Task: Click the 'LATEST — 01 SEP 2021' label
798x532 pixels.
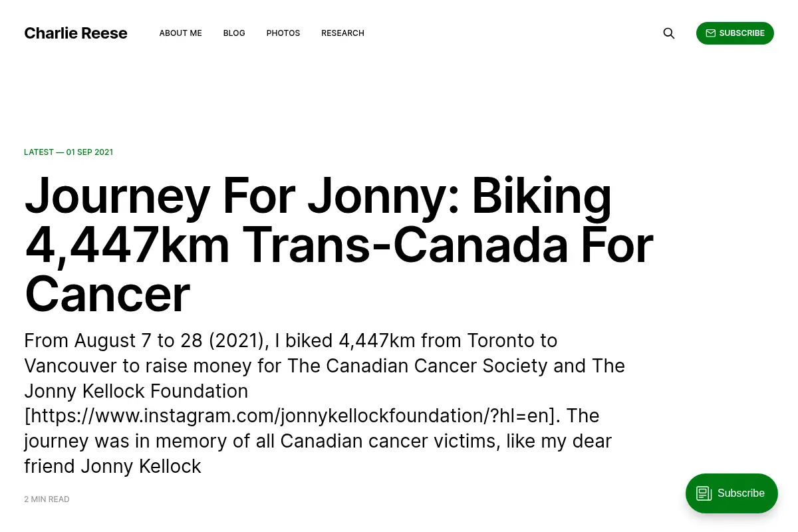Action: pyautogui.click(x=68, y=152)
